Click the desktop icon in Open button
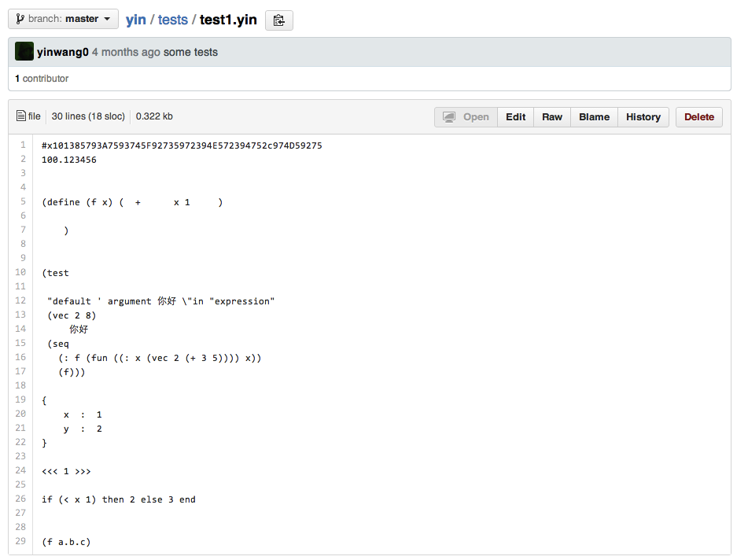This screenshot has height=560, width=737. [449, 117]
